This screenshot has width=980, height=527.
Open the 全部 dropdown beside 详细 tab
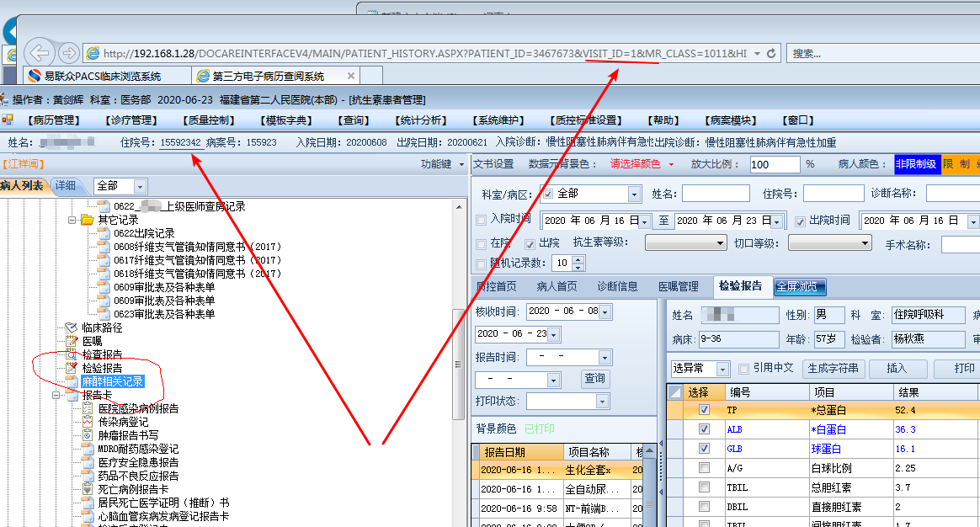[140, 186]
